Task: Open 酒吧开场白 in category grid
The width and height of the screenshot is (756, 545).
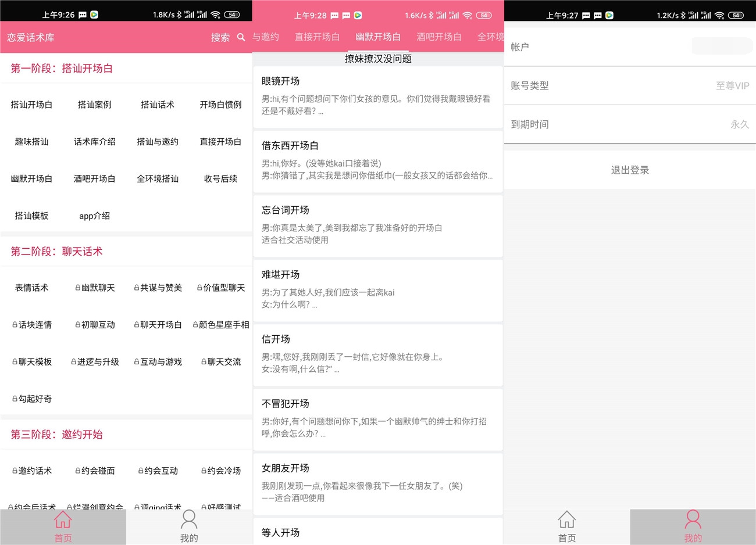Action: click(x=95, y=179)
